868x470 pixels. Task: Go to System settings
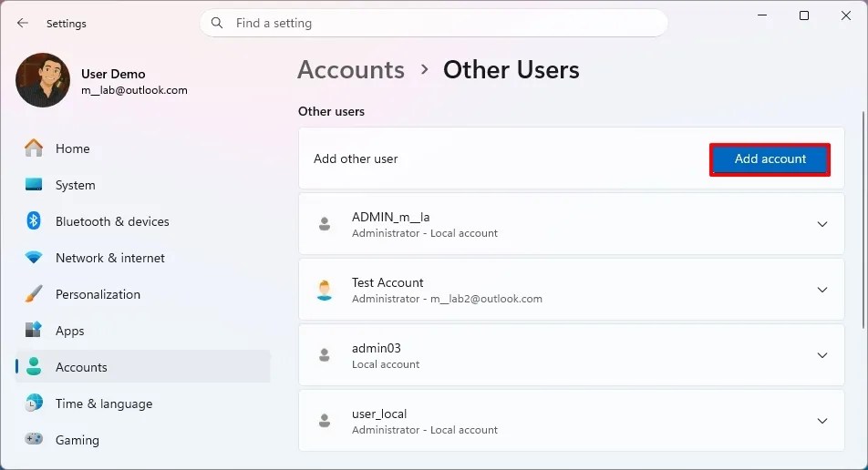coord(143,185)
